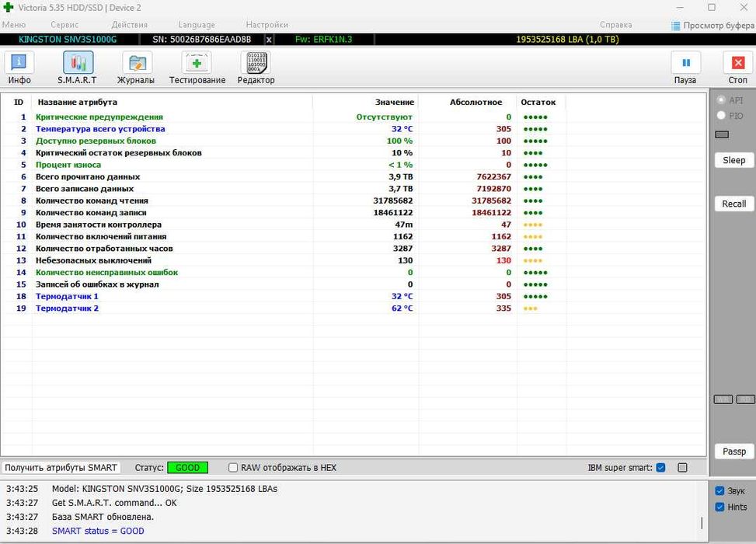Click the ID column header
Viewport: 756px width, 544px height.
(19, 103)
